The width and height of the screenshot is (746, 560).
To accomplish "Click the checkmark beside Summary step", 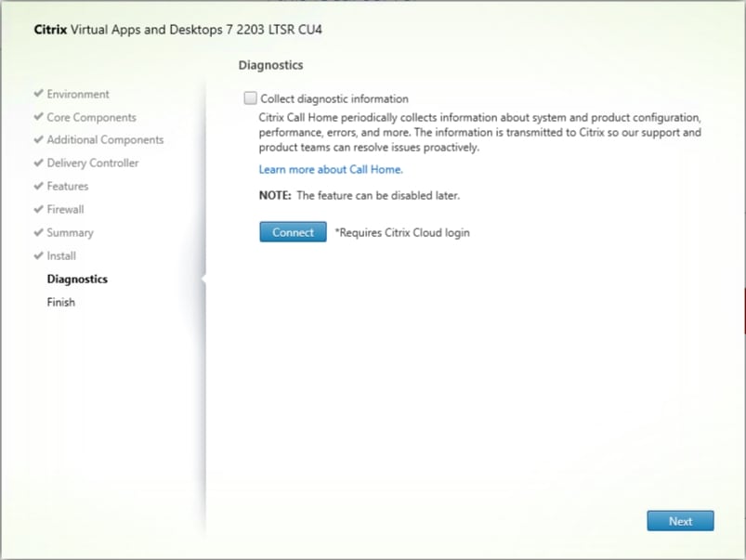I will (38, 232).
